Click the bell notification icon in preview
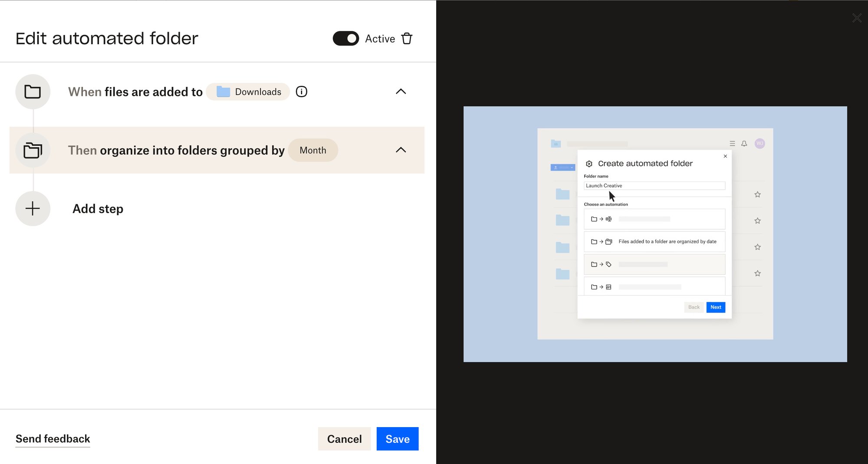This screenshot has height=464, width=868. click(x=744, y=144)
